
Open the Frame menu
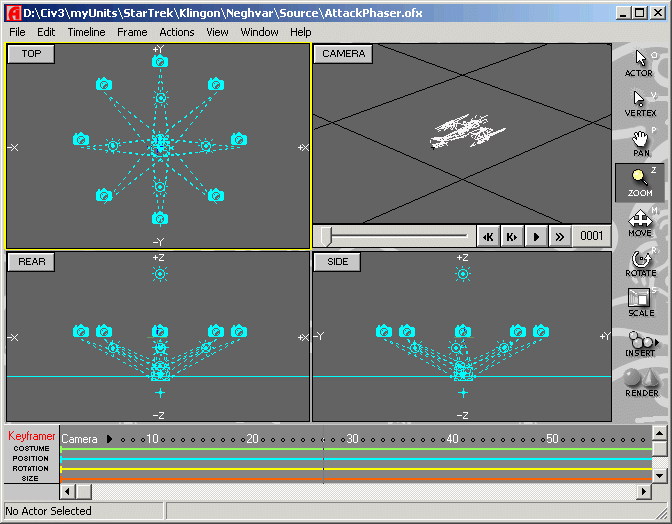[132, 32]
